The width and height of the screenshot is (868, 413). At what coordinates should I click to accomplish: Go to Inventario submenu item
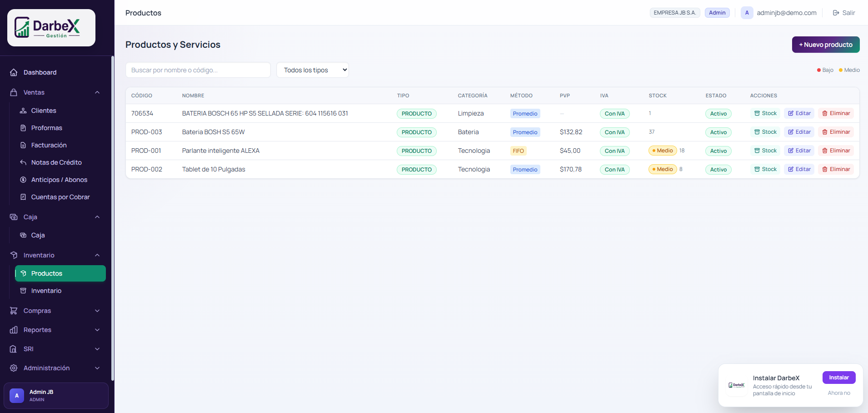(60, 291)
